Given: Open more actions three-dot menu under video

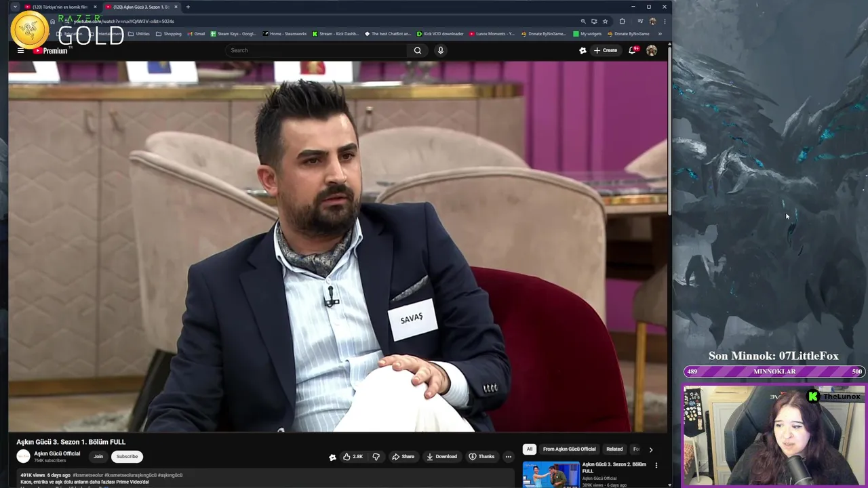Looking at the screenshot, I should pyautogui.click(x=508, y=457).
